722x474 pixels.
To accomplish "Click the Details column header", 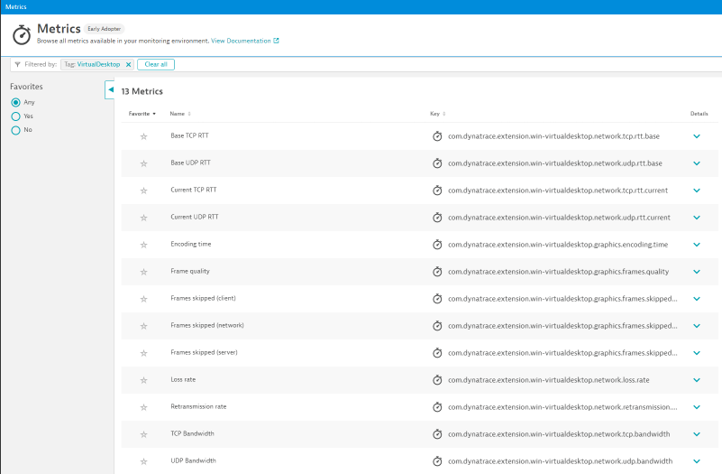I will click(x=699, y=114).
